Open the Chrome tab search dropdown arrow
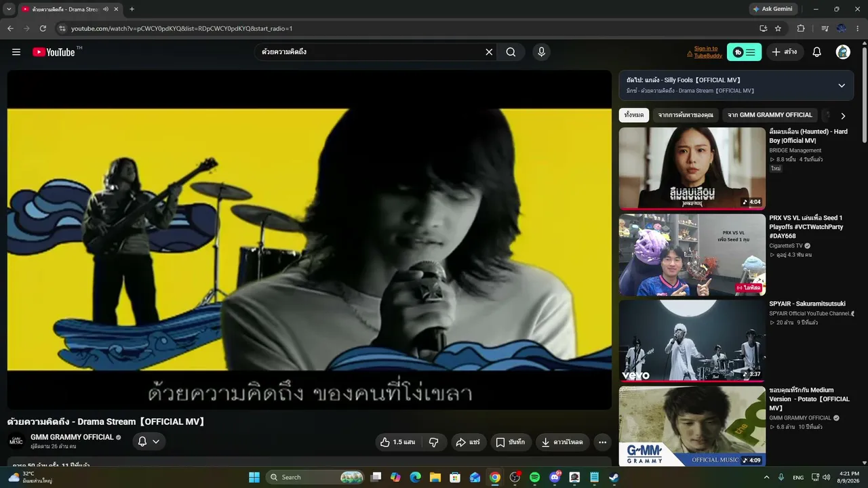The width and height of the screenshot is (868, 488). (9, 9)
